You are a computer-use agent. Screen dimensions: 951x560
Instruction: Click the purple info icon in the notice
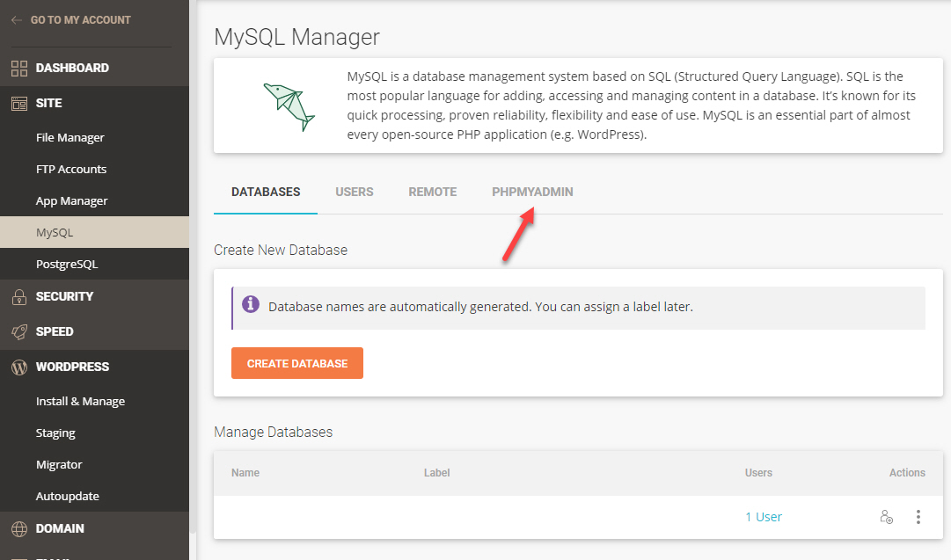click(x=251, y=304)
